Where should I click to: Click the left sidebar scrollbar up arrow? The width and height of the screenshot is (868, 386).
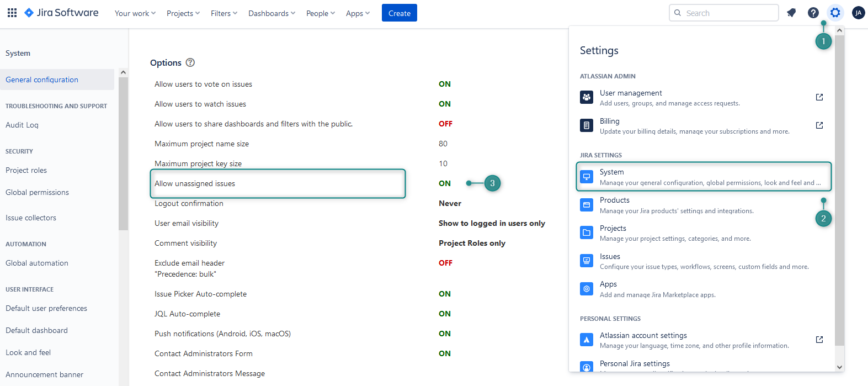123,72
